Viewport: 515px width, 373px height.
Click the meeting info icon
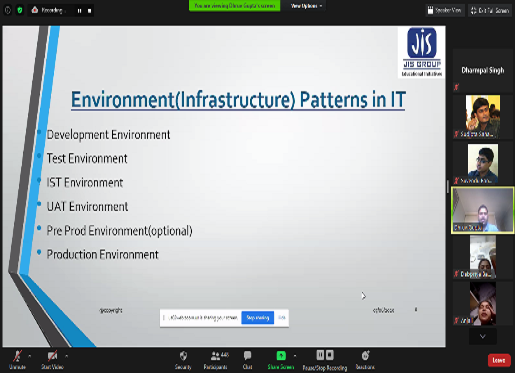click(8, 10)
